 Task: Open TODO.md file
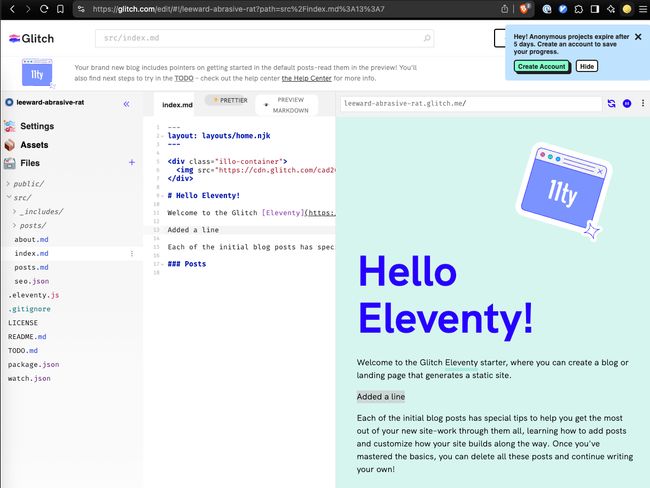[x=23, y=350]
